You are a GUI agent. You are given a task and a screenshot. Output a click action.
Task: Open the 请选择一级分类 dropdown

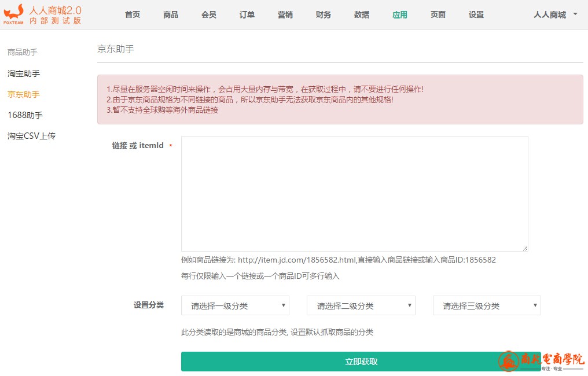235,305
